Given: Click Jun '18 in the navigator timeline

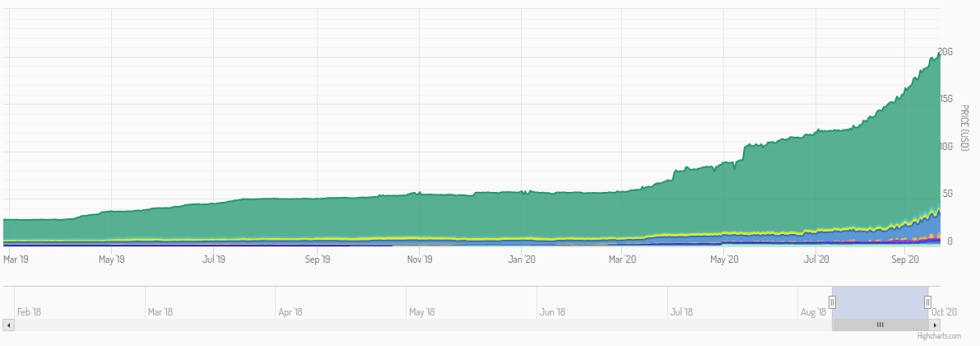Looking at the screenshot, I should pos(551,312).
